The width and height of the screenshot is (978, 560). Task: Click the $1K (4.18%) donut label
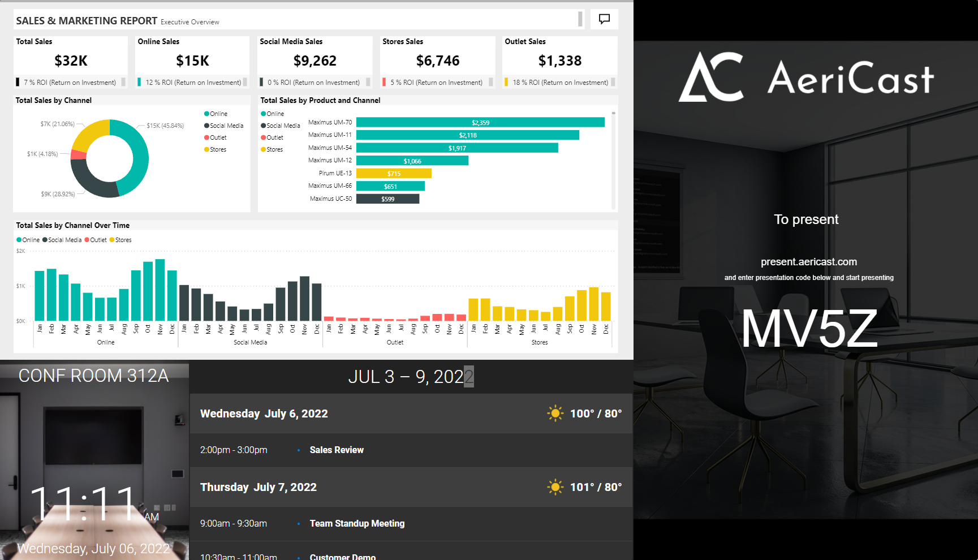pos(42,154)
